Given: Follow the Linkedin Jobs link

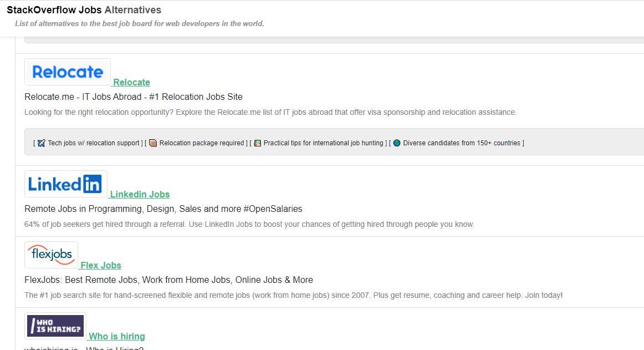Looking at the screenshot, I should [140, 194].
